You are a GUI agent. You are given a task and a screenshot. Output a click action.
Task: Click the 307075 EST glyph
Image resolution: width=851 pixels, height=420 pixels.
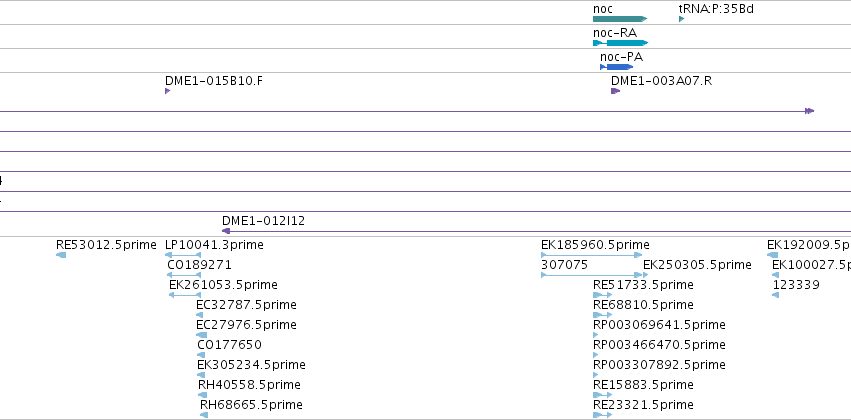592,275
